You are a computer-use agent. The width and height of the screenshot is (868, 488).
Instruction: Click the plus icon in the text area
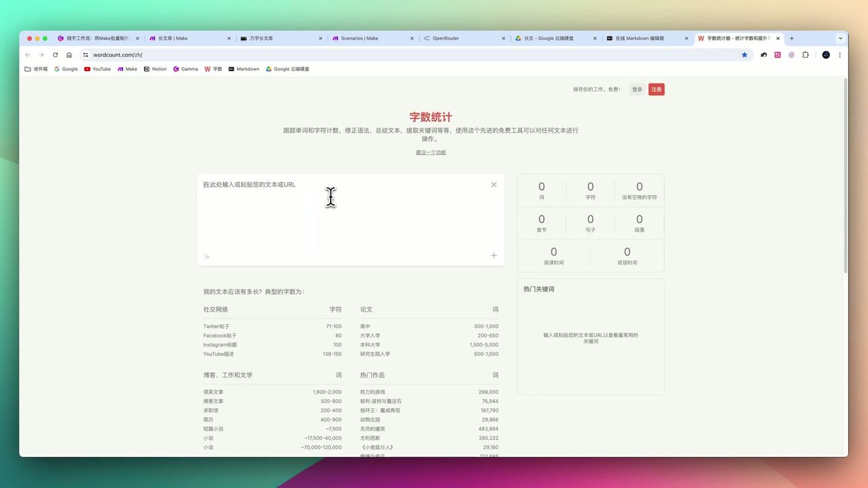click(x=494, y=256)
